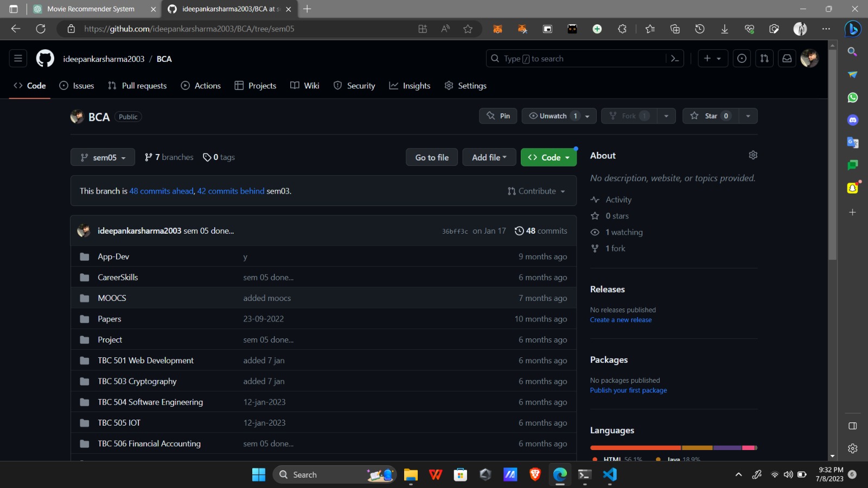Click the browser address bar URL
Screen dimensions: 868x488
[x=189, y=29]
